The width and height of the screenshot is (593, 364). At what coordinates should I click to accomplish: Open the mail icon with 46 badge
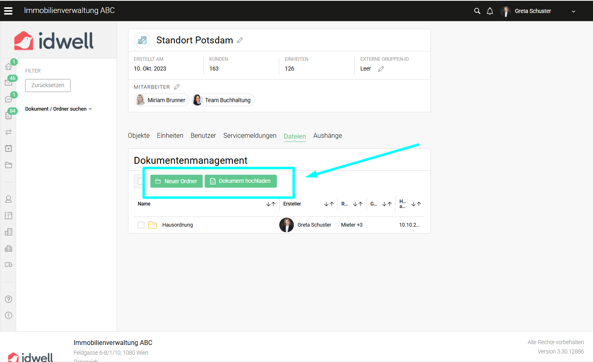coord(8,83)
